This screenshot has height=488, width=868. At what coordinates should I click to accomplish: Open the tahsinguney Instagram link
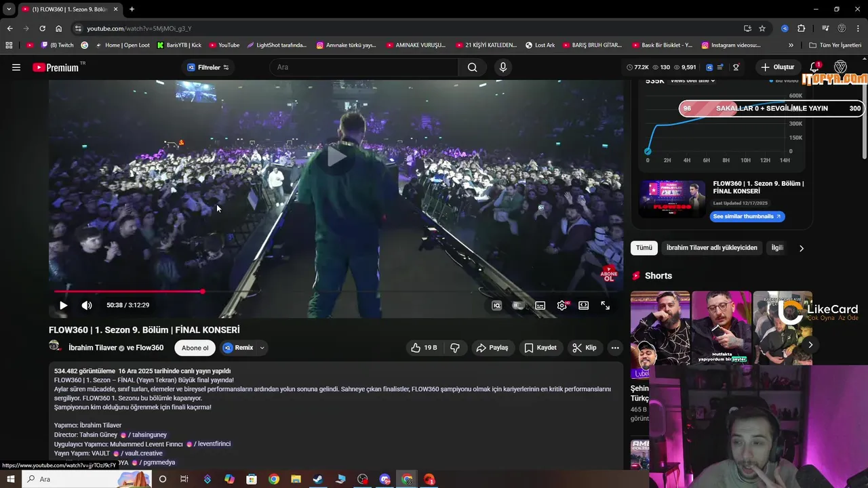tap(143, 434)
